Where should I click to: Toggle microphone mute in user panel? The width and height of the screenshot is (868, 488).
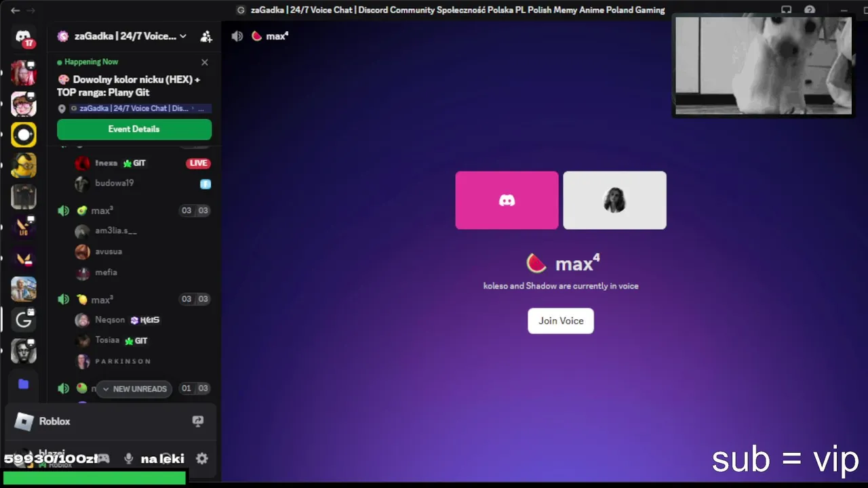[129, 458]
